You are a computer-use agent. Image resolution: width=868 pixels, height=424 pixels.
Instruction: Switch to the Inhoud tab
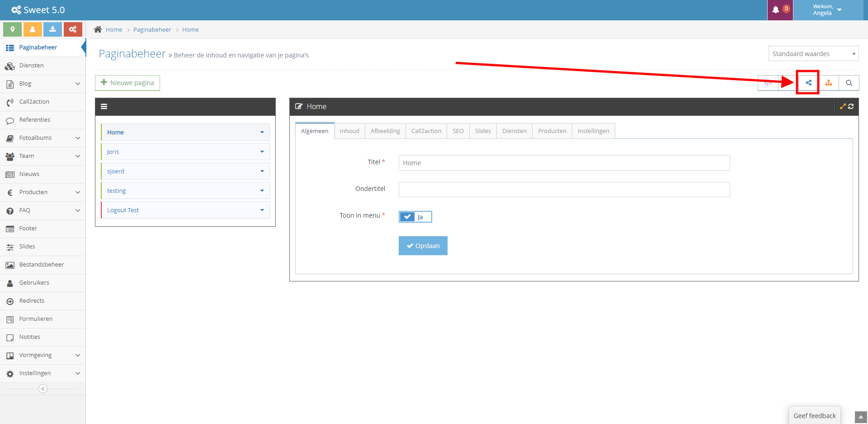[349, 131]
